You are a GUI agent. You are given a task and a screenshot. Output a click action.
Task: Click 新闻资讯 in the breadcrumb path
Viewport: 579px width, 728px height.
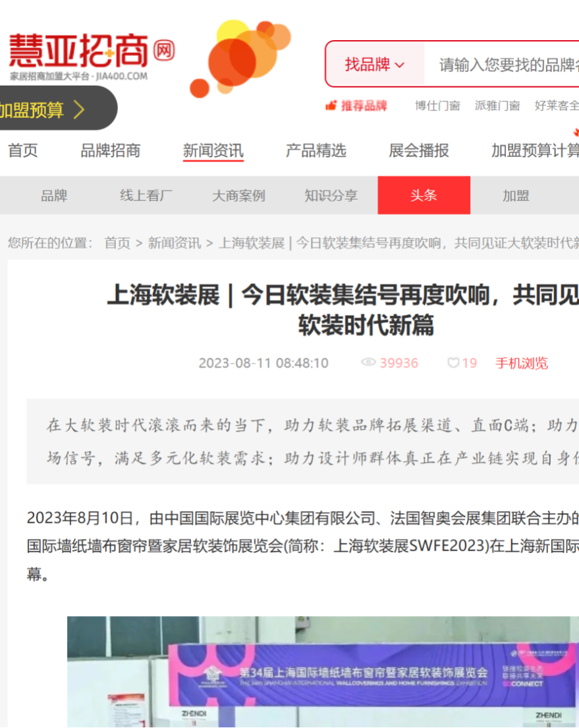[x=174, y=243]
